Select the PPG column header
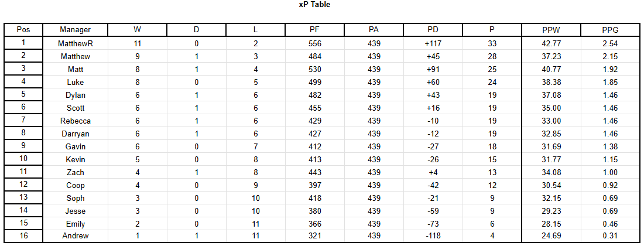 [610, 30]
